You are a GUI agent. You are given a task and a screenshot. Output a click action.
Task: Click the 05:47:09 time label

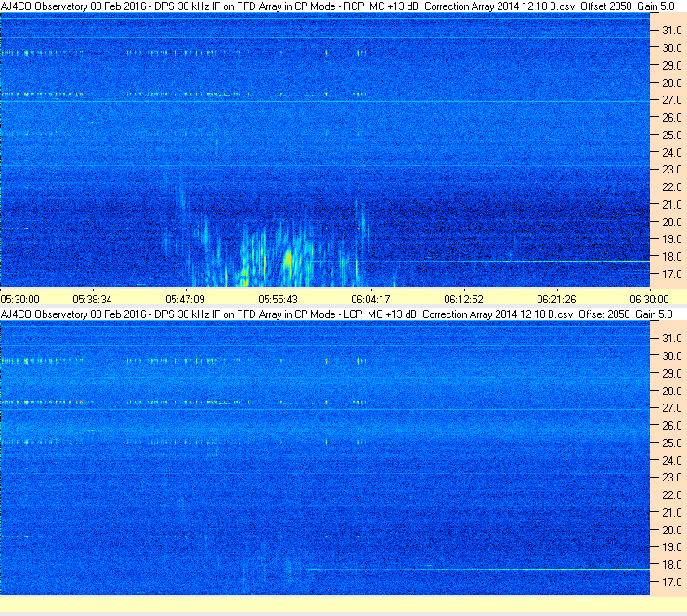[x=186, y=300]
